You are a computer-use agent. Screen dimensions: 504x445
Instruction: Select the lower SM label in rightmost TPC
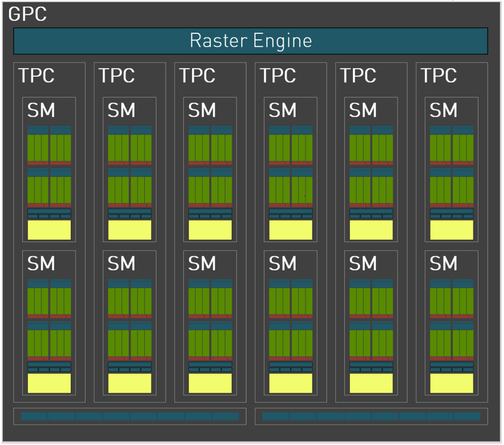444,263
